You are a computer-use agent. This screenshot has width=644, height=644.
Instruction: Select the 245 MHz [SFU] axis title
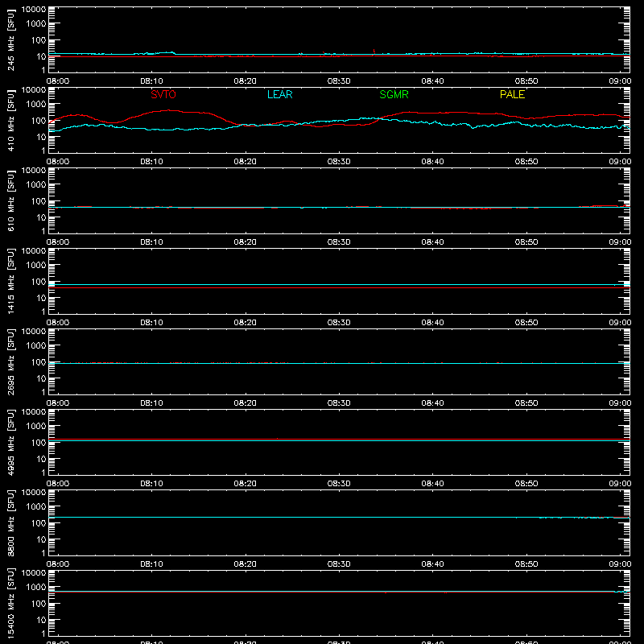pos(10,39)
